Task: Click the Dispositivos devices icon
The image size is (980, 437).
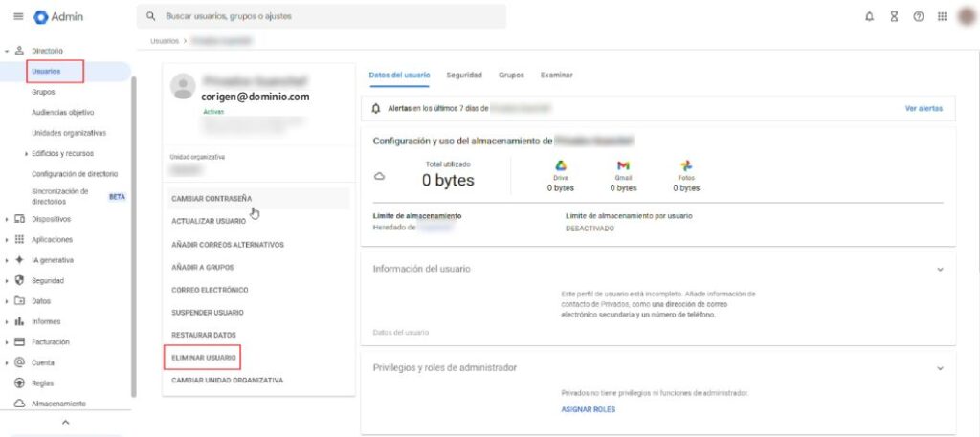Action: [x=19, y=219]
